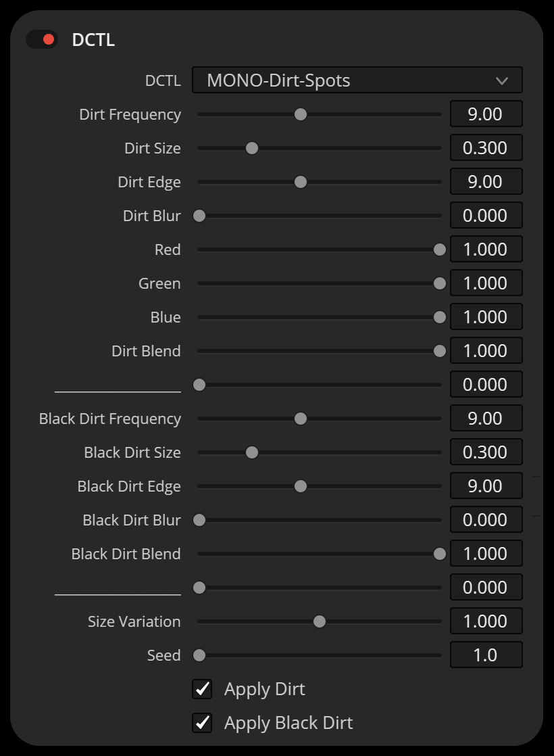This screenshot has width=554, height=756.
Task: Click the Green value input field
Action: point(486,283)
